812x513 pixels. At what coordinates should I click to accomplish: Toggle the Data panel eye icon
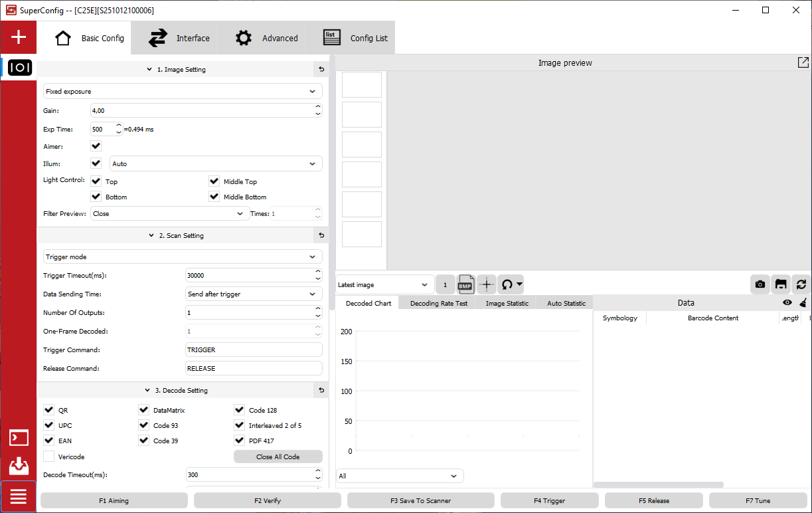pos(787,303)
